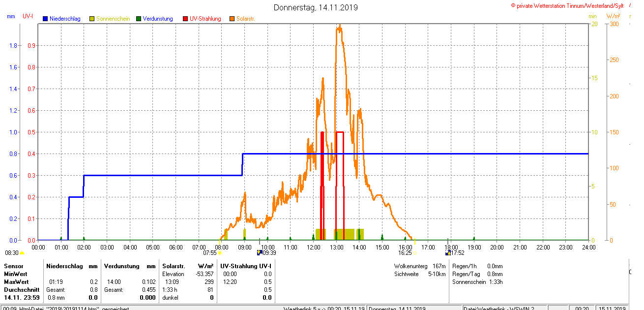This screenshot has width=644, height=310.
Task: Click the green Verdunstung legend swatch
Action: (x=139, y=19)
